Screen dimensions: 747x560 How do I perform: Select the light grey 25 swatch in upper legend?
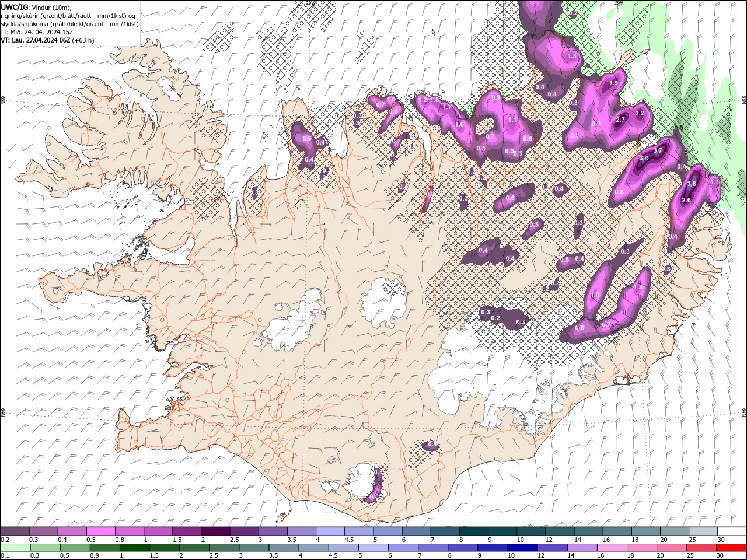point(703,531)
